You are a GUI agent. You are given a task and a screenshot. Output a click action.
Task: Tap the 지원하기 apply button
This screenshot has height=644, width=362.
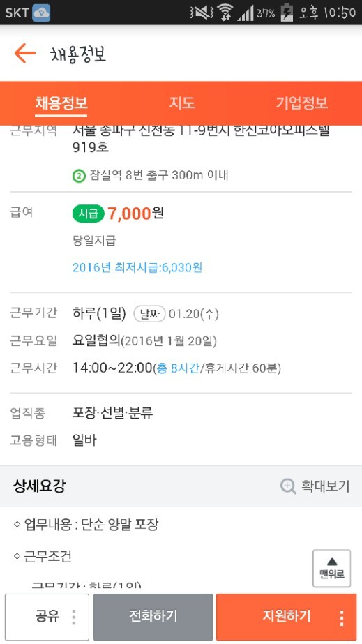tap(287, 617)
